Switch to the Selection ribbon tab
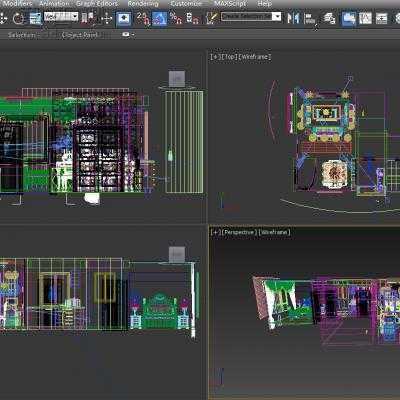Screen dimensions: 400x400 [21, 35]
